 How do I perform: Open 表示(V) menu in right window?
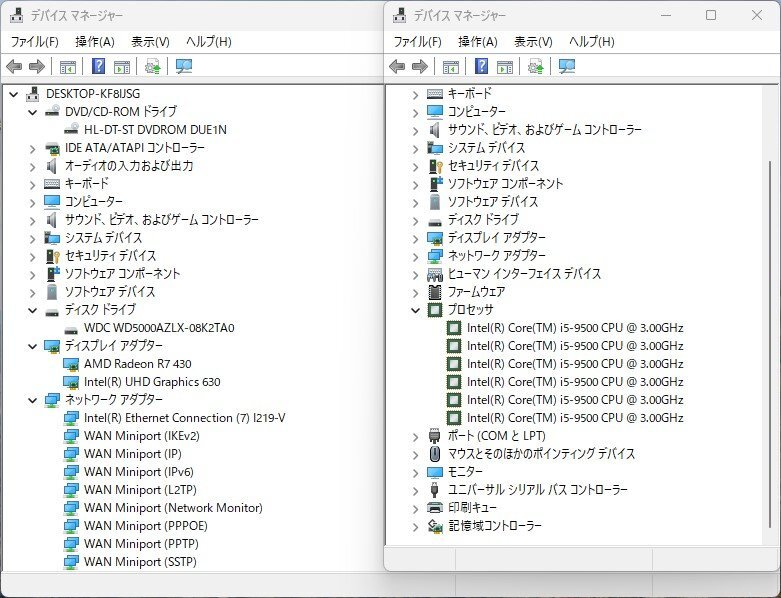533,42
